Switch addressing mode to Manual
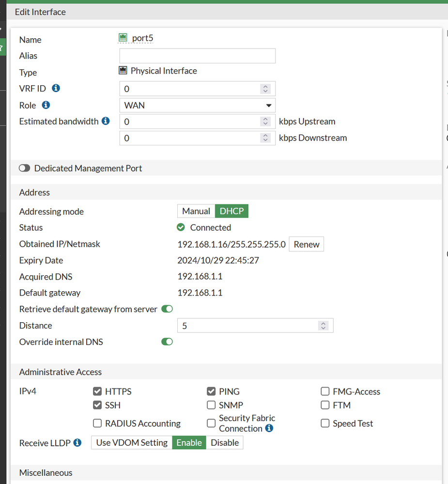 (196, 211)
